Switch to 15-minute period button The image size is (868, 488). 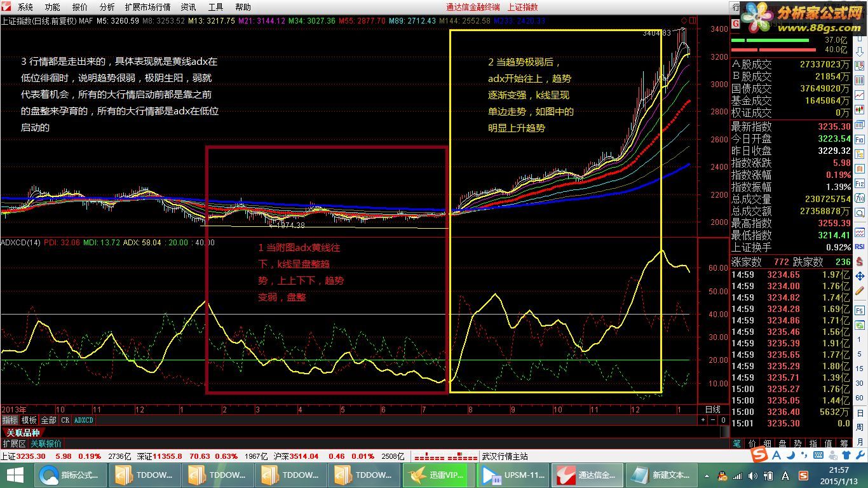[860, 369]
